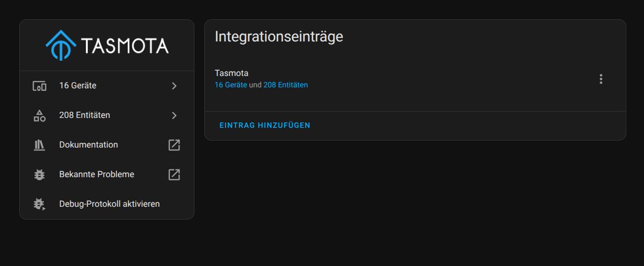Open the 208 Entitäten sidebar list item

point(85,115)
